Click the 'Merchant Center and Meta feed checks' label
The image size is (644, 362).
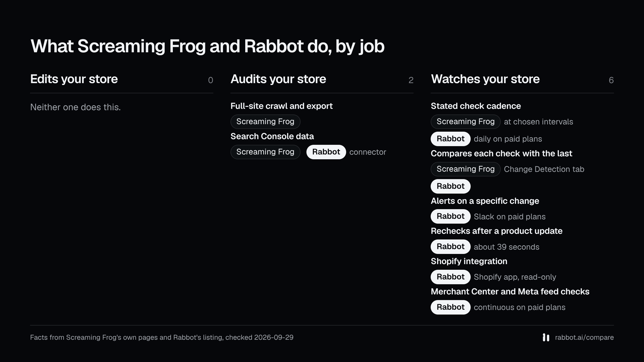pyautogui.click(x=510, y=292)
